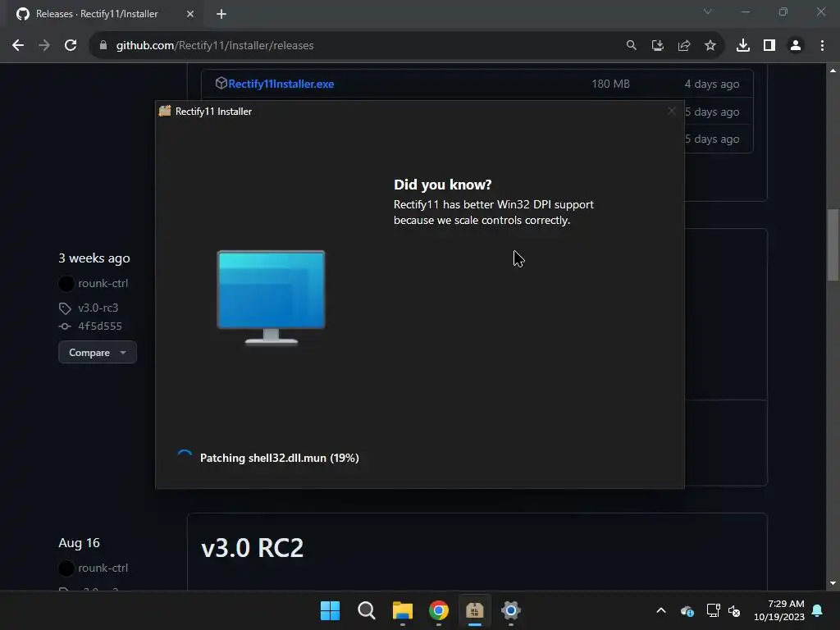Click the Rectify11 Installer title bar icon
Screen dimensions: 840x630
click(x=164, y=111)
